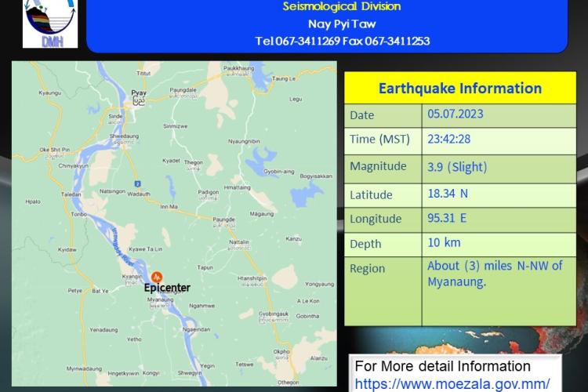Select the date value 05.07.2023
Screen dimensions: 588x392
[x=456, y=114]
